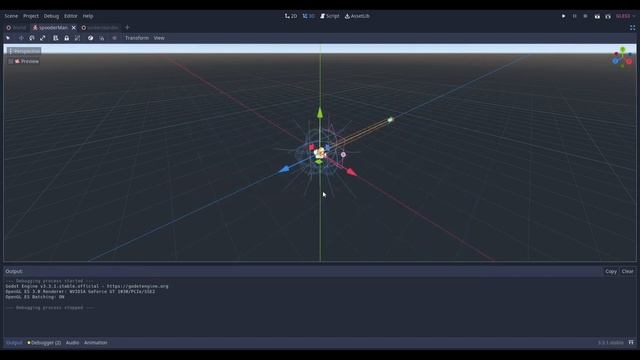
Task: Open the GLES3 renderer dropdown
Action: tap(625, 16)
